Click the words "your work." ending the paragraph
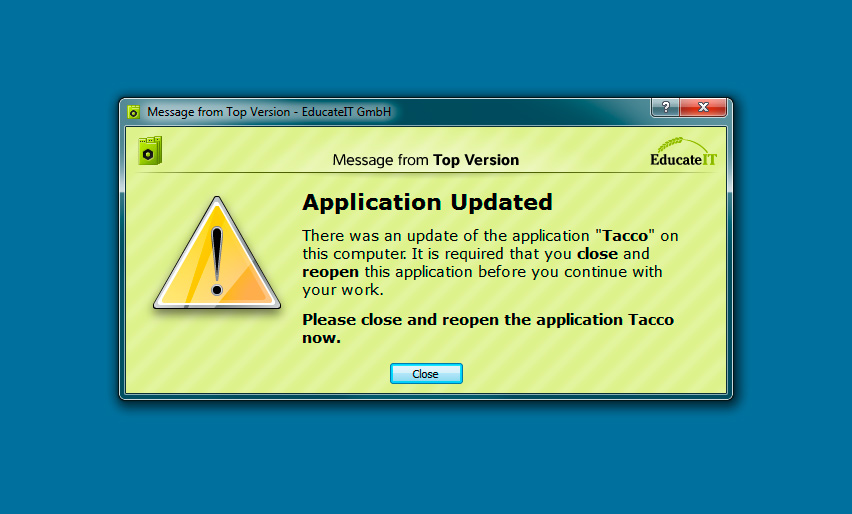 pos(342,290)
